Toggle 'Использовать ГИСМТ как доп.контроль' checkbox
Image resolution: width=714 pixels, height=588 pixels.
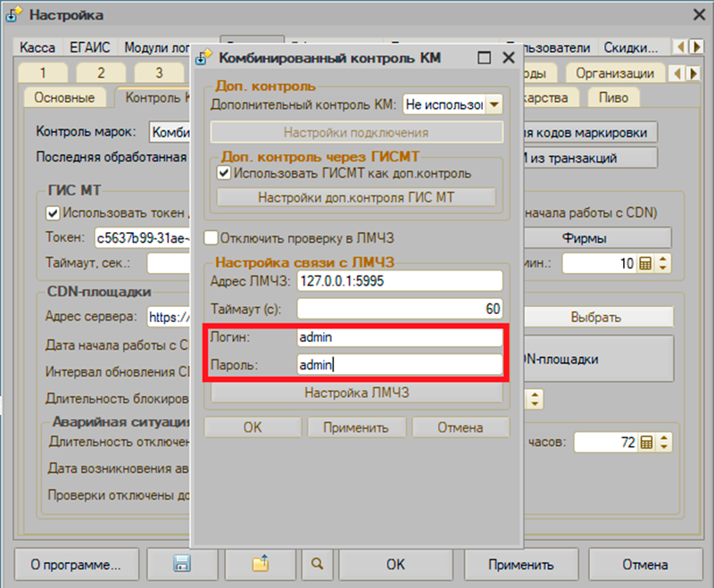click(x=224, y=173)
